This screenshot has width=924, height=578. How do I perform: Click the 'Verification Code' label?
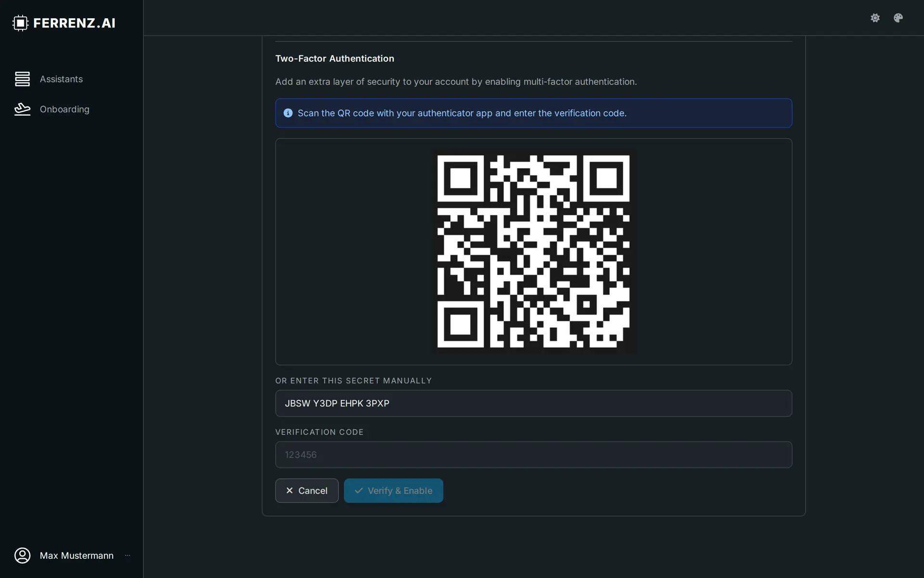pos(319,432)
